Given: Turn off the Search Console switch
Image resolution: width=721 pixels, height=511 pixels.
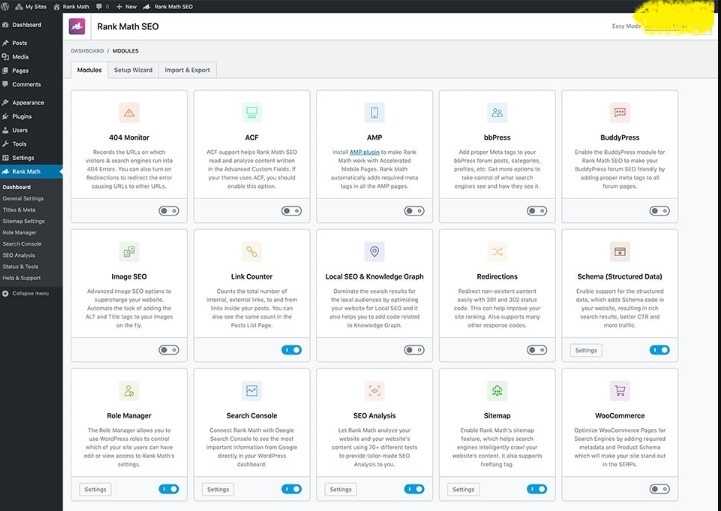Looking at the screenshot, I should (292, 489).
